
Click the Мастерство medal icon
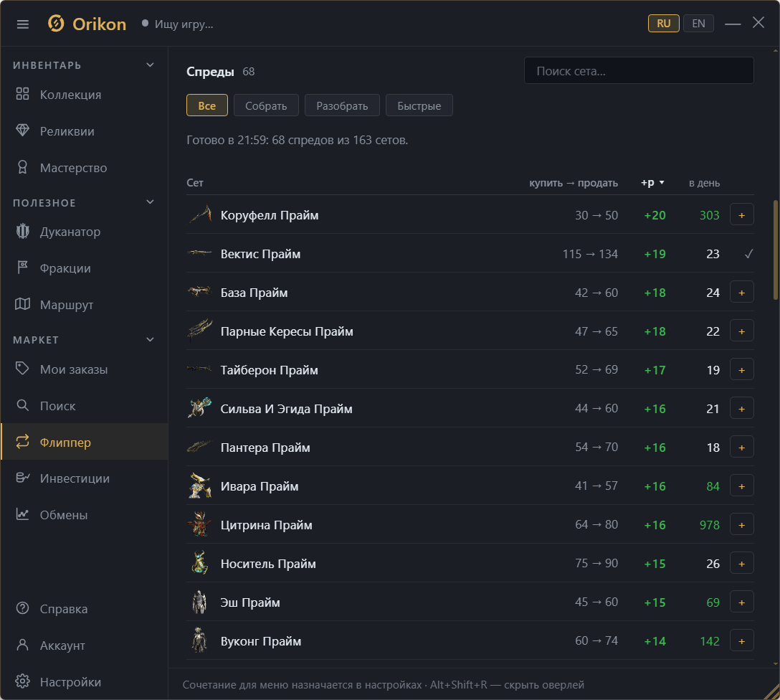tap(22, 167)
